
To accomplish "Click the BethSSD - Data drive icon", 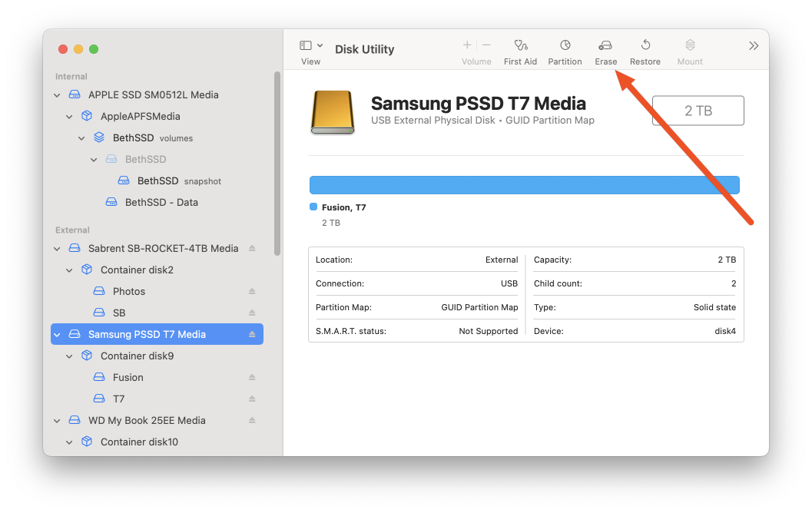I will pyautogui.click(x=111, y=202).
